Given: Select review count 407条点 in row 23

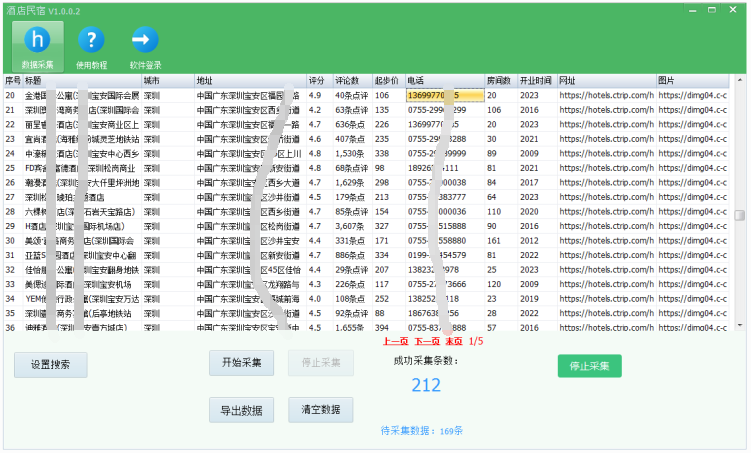Looking at the screenshot, I should pyautogui.click(x=353, y=139).
